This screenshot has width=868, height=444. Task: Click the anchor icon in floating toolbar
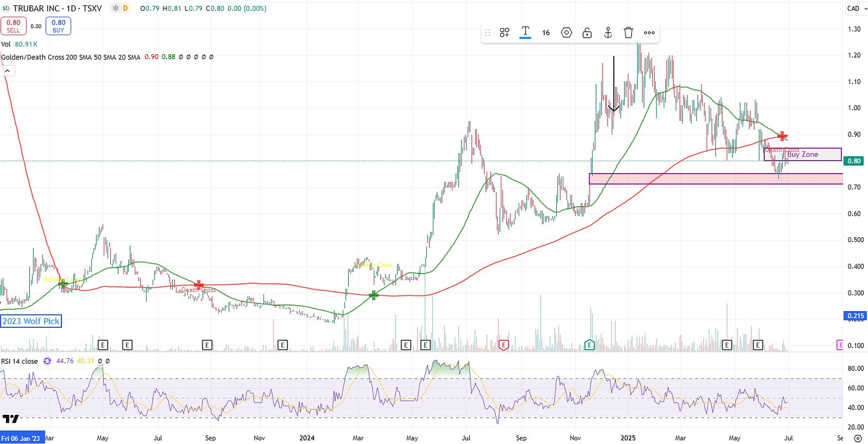pyautogui.click(x=608, y=33)
